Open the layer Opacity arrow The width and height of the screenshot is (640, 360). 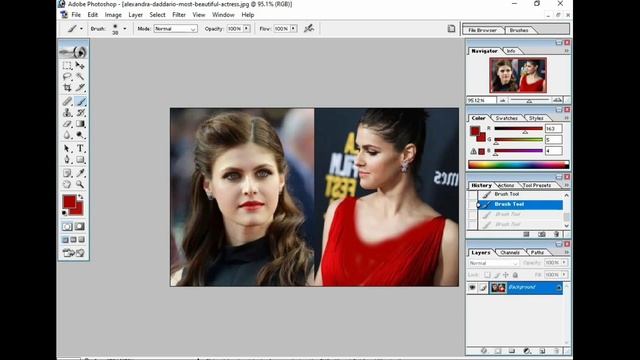pos(564,263)
